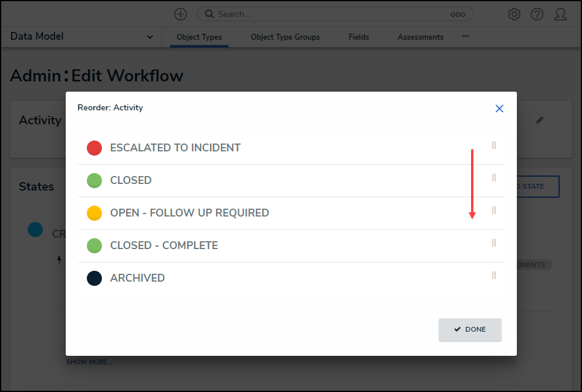Switch to the Fields tab
Viewport: 582px width, 392px height.
click(x=359, y=37)
